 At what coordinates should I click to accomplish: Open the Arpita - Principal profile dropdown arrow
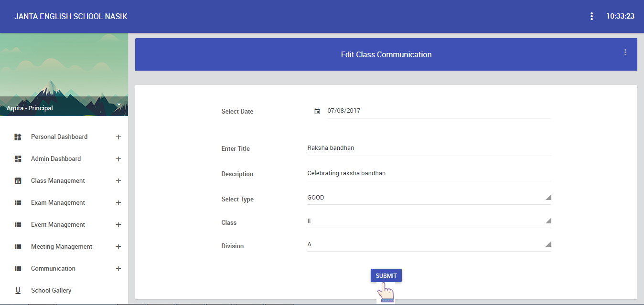coord(119,104)
